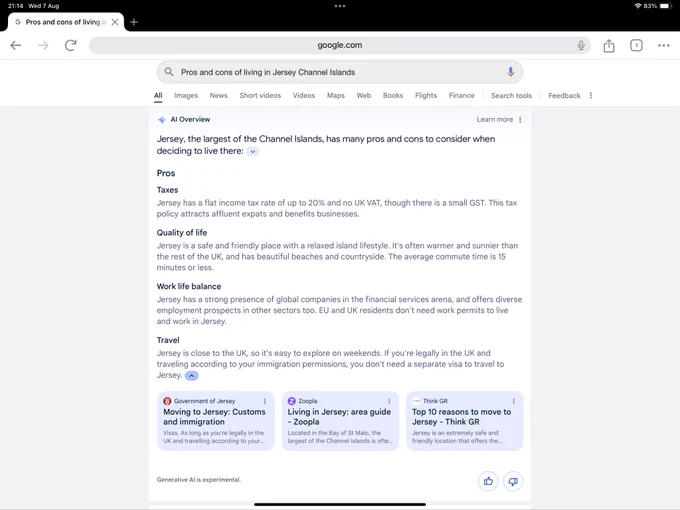Click the AI Overview sparkle icon
The height and width of the screenshot is (510, 680).
[162, 120]
